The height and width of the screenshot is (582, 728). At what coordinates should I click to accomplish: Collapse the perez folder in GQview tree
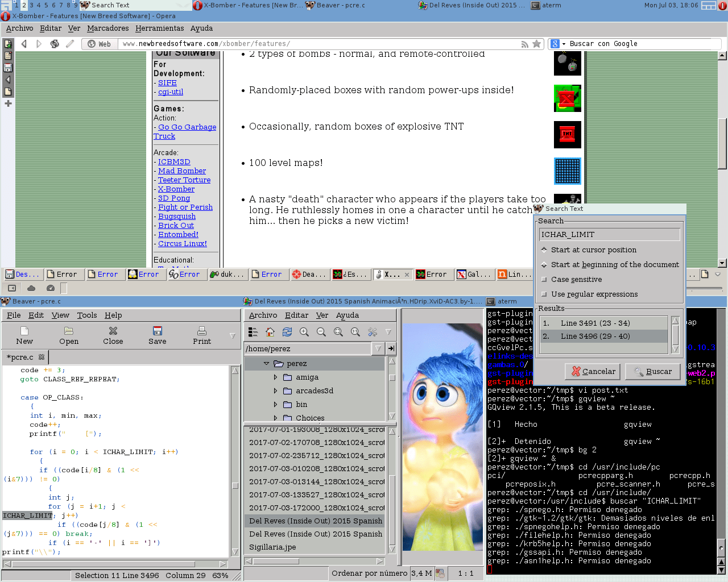click(x=266, y=364)
